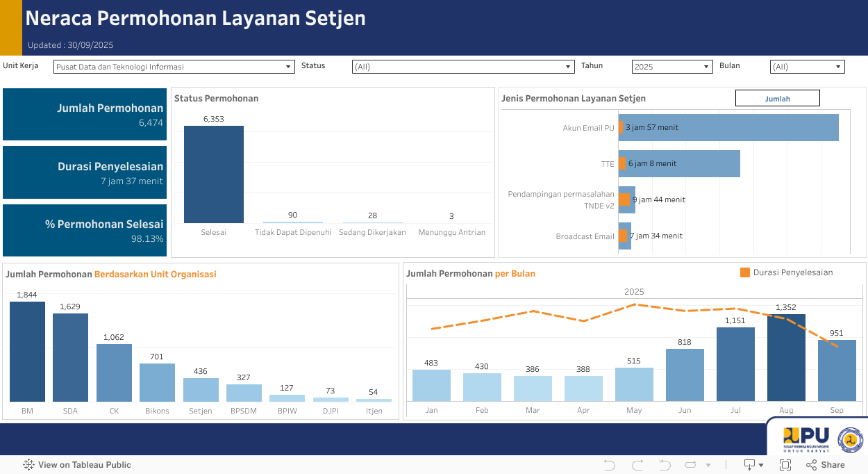
Task: Open the Tahun 2025 dropdown
Action: coord(672,67)
